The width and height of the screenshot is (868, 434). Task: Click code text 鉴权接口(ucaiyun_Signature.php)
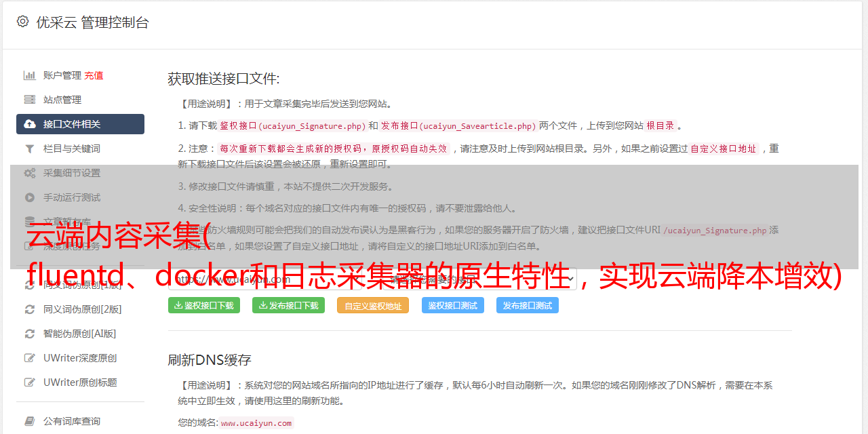coord(292,125)
